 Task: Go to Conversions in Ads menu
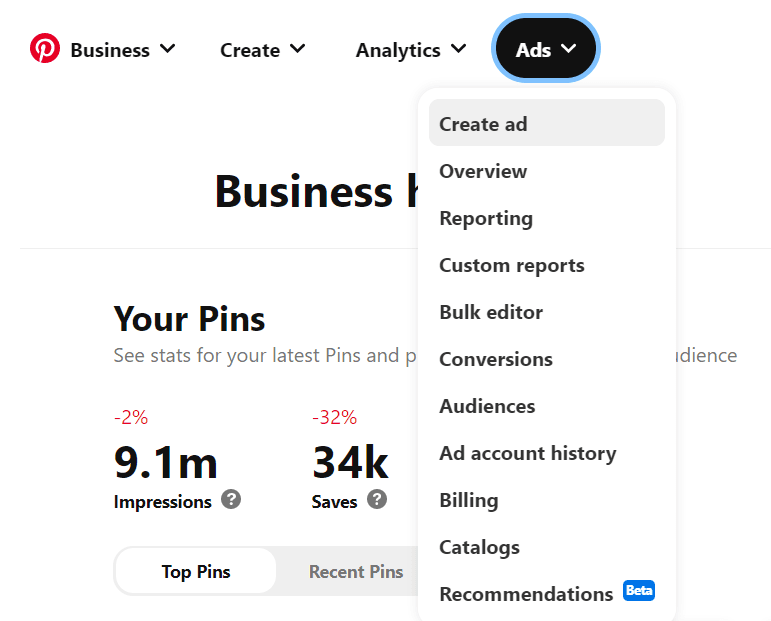pos(496,359)
